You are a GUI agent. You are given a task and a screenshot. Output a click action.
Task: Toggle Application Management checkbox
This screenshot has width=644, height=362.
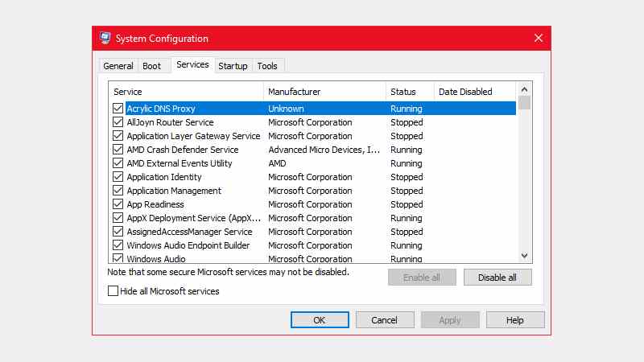pyautogui.click(x=118, y=191)
